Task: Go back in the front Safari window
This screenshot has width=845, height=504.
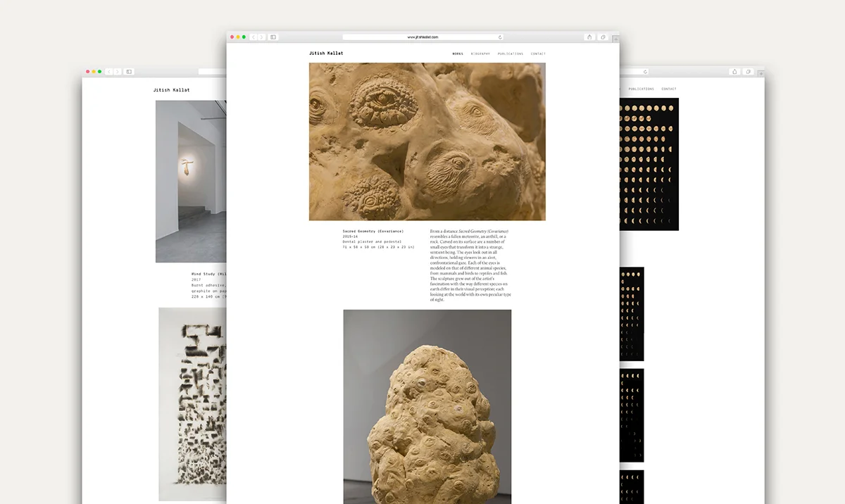Action: (254, 37)
